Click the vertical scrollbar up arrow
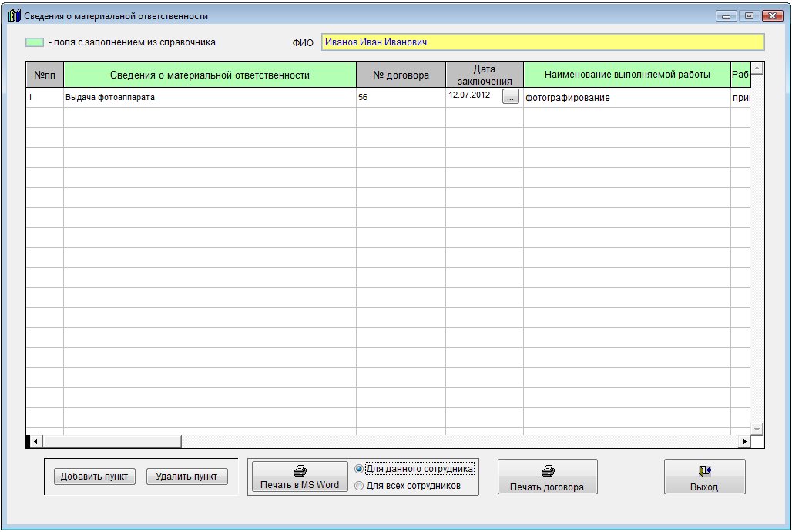This screenshot has height=532, width=792. pyautogui.click(x=757, y=69)
